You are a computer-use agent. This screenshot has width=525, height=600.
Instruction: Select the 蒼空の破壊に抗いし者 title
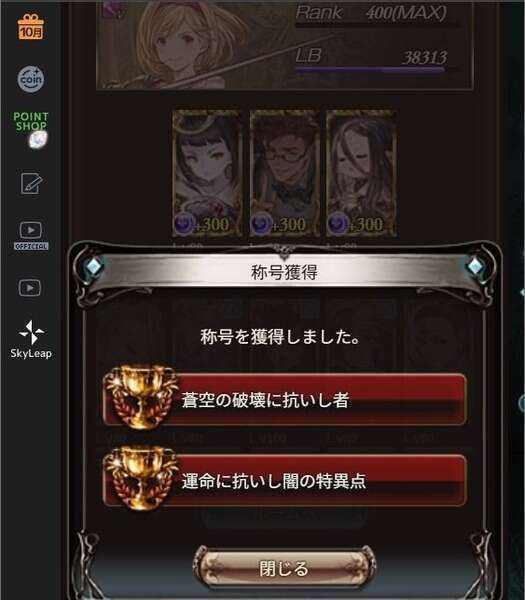pos(285,400)
